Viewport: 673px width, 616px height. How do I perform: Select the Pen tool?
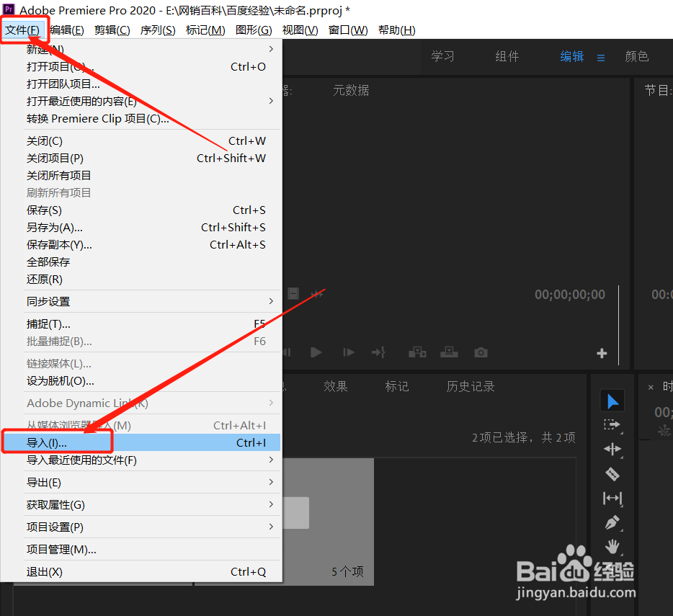(612, 522)
